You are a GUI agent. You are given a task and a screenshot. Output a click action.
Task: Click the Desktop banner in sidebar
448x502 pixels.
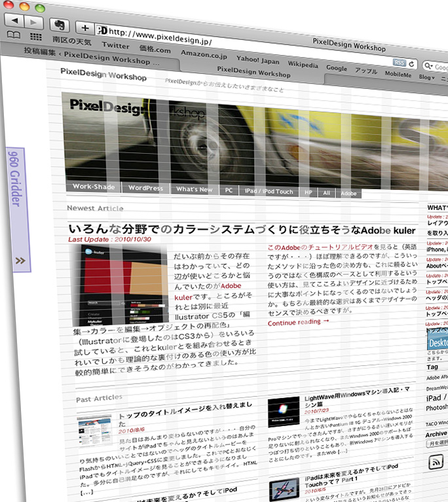tap(438, 340)
